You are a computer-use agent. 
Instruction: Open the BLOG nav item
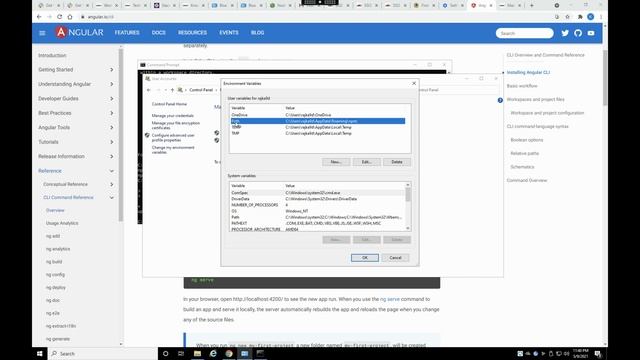[258, 33]
